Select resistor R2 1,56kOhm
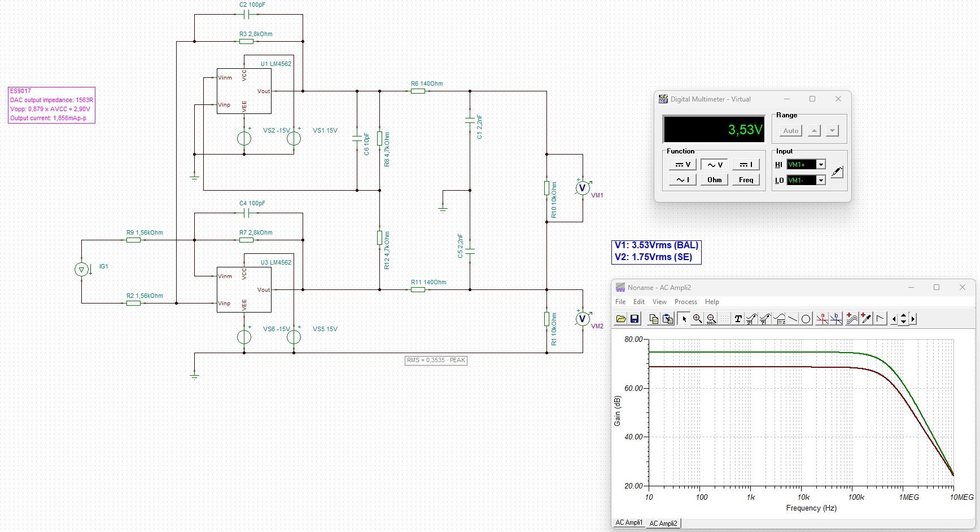 133,303
